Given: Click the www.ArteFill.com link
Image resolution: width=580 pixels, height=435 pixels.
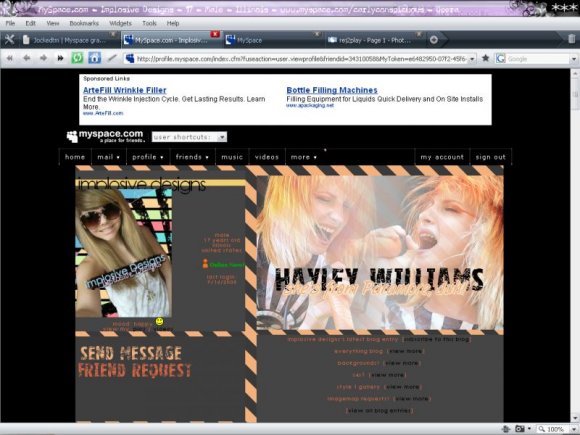Looking at the screenshot, I should 103,113.
